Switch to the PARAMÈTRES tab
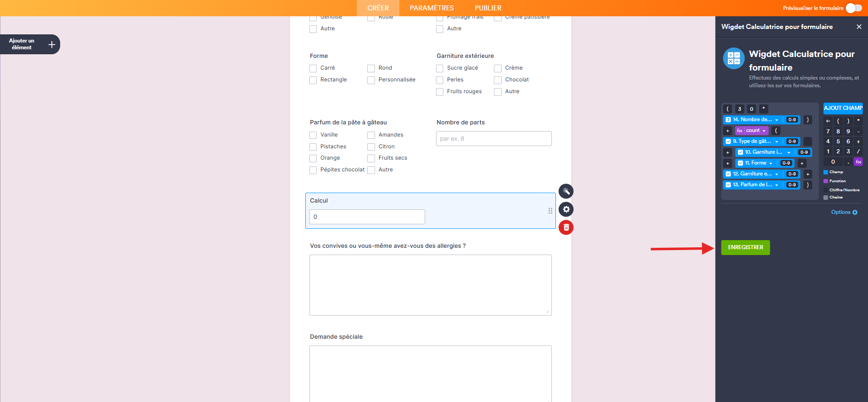The height and width of the screenshot is (402, 868). (432, 8)
